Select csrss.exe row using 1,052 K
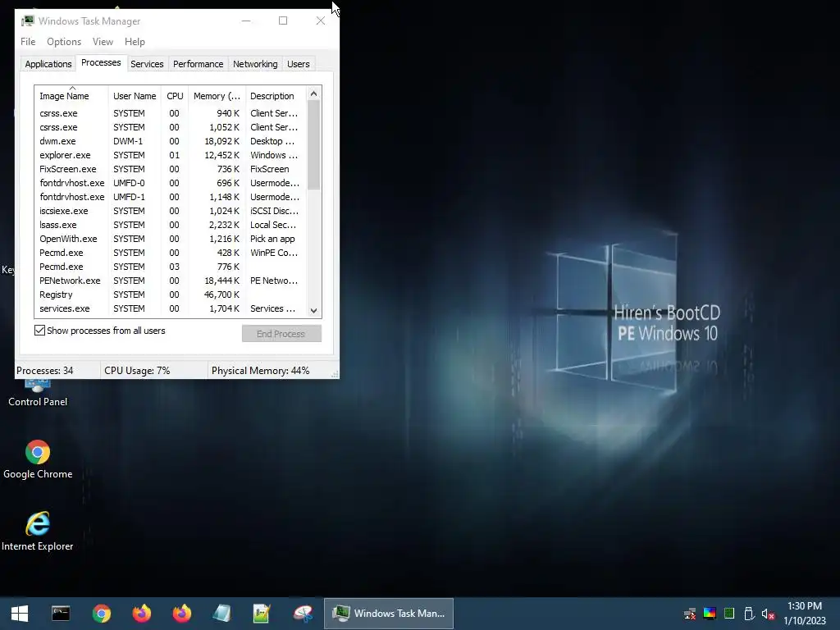The height and width of the screenshot is (630, 840). tap(171, 127)
